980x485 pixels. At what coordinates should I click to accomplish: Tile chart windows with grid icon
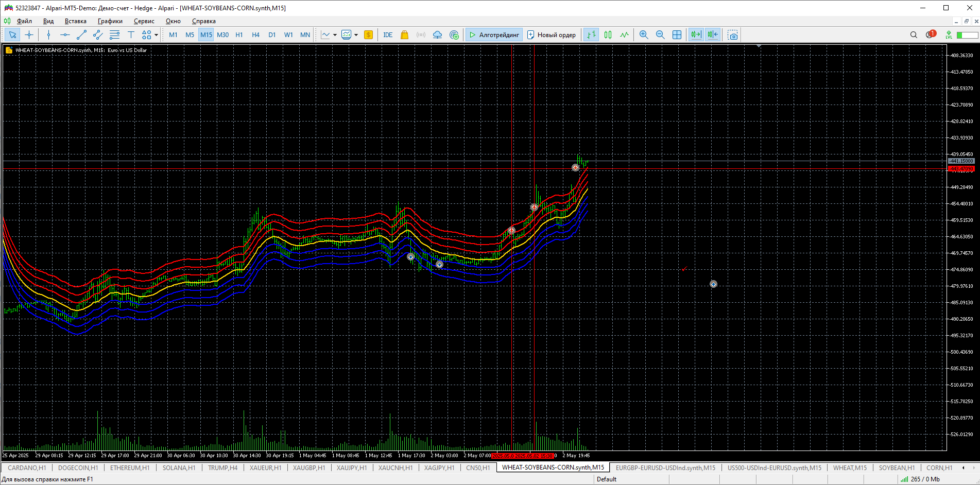point(677,35)
